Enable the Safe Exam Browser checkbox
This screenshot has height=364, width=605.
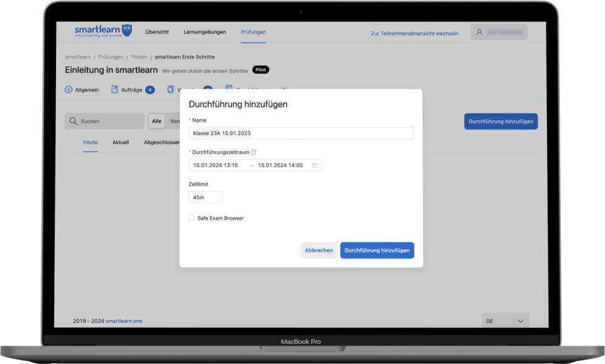click(x=191, y=218)
